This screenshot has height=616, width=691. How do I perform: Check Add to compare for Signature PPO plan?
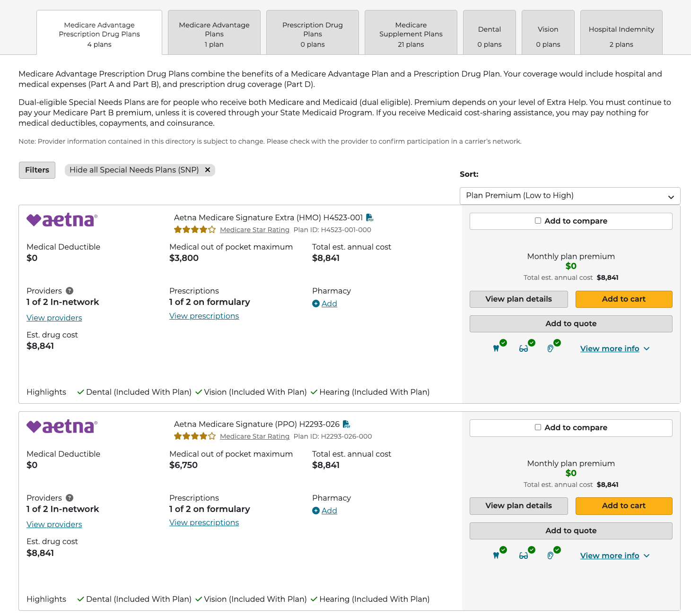click(538, 427)
